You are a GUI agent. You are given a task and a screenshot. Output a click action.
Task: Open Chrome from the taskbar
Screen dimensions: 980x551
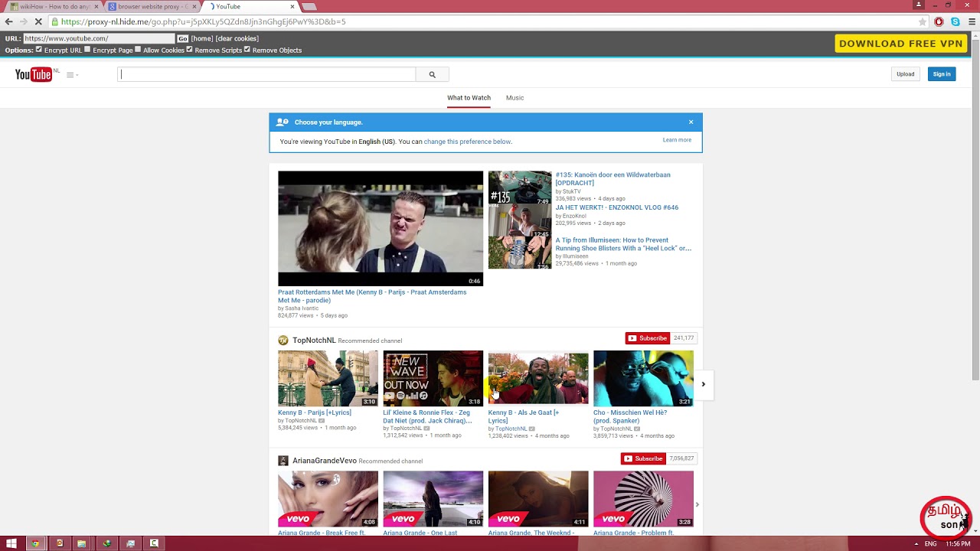pos(34,543)
